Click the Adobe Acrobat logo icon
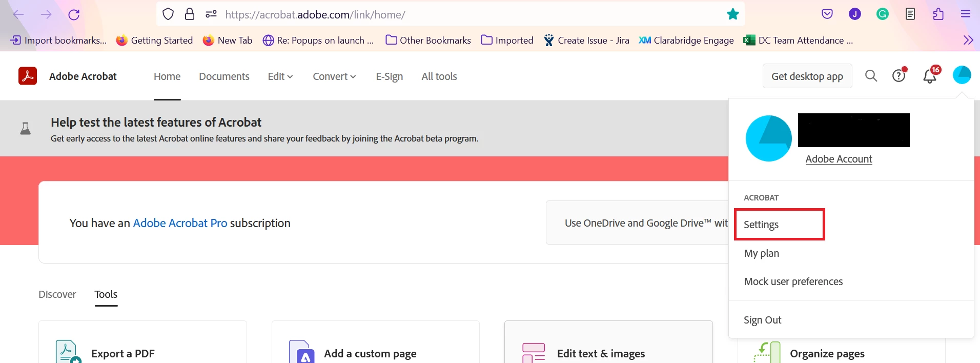Viewport: 980px width, 363px height. tap(28, 76)
